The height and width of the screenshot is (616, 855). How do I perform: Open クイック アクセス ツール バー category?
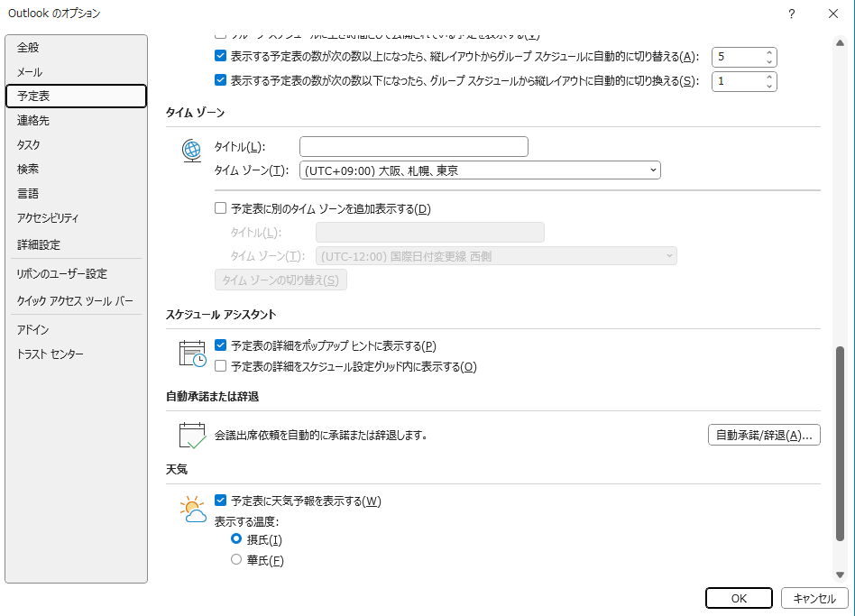click(77, 301)
